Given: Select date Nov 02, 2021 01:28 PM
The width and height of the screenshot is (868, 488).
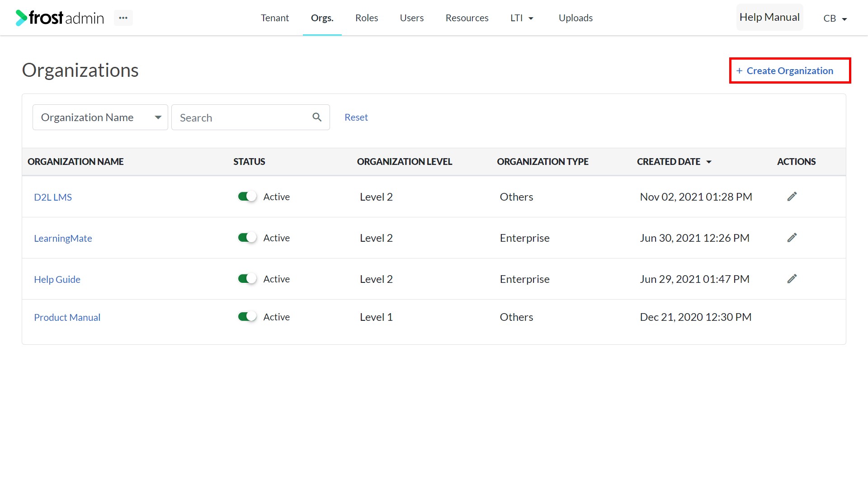Looking at the screenshot, I should click(x=696, y=197).
